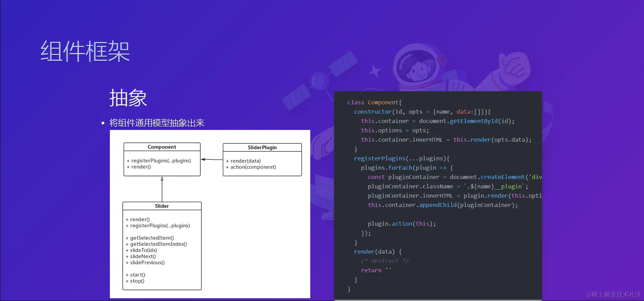Click the 'render(data) {' code line
This screenshot has height=301, width=644.
pyautogui.click(x=378, y=252)
